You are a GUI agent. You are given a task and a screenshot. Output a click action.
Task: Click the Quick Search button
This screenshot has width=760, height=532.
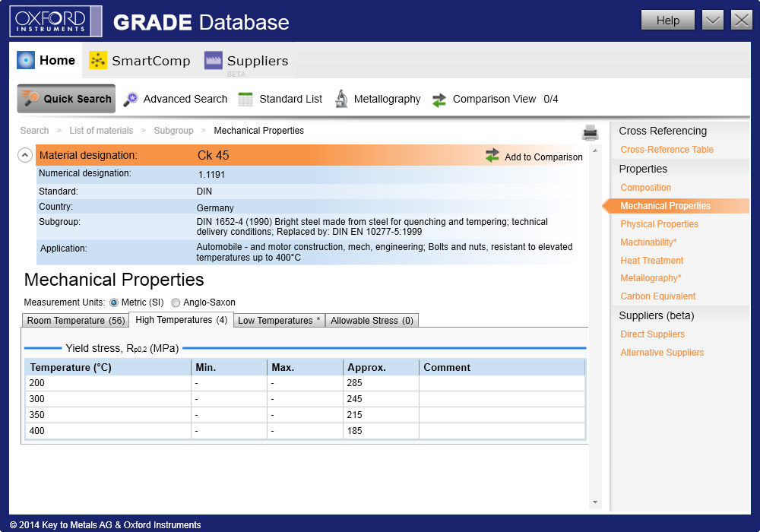coord(66,98)
